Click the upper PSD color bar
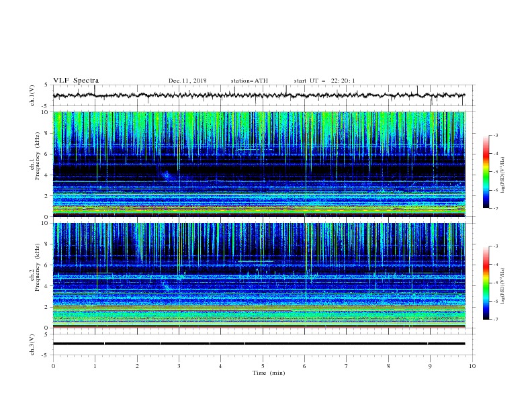The image size is (532, 411). point(486,172)
